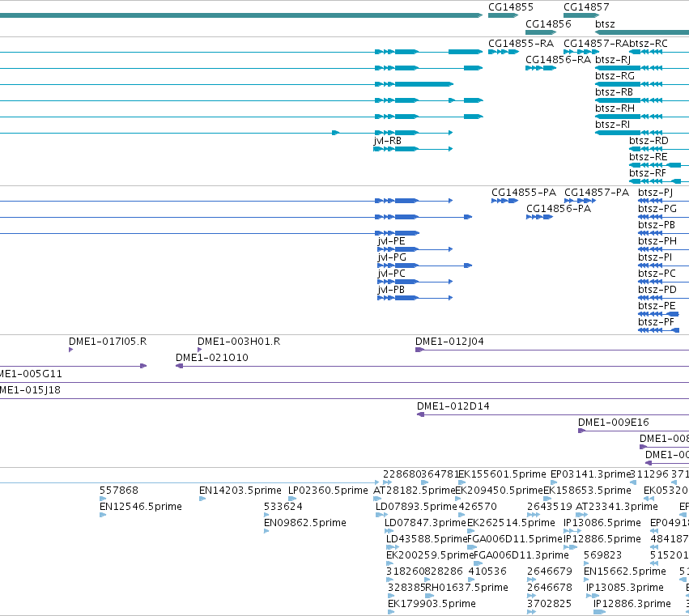Select transcript CG14857-RA label
The image size is (689, 616).
[x=596, y=44]
